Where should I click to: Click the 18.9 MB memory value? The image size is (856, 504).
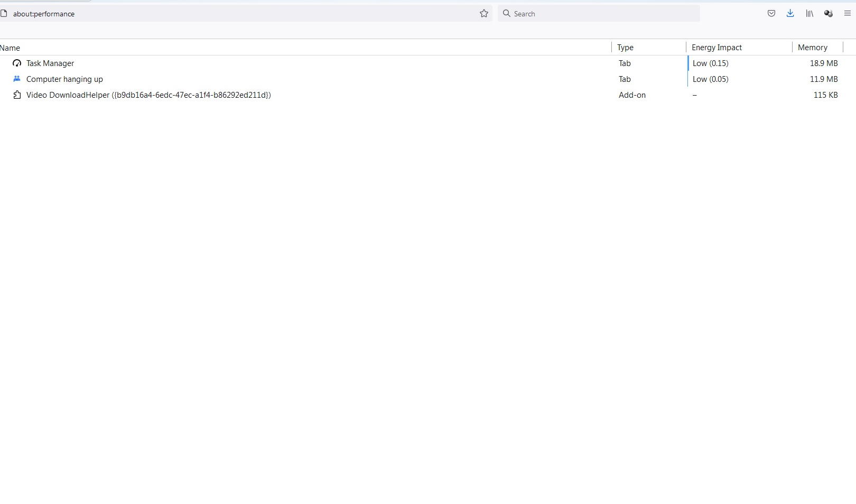[823, 63]
